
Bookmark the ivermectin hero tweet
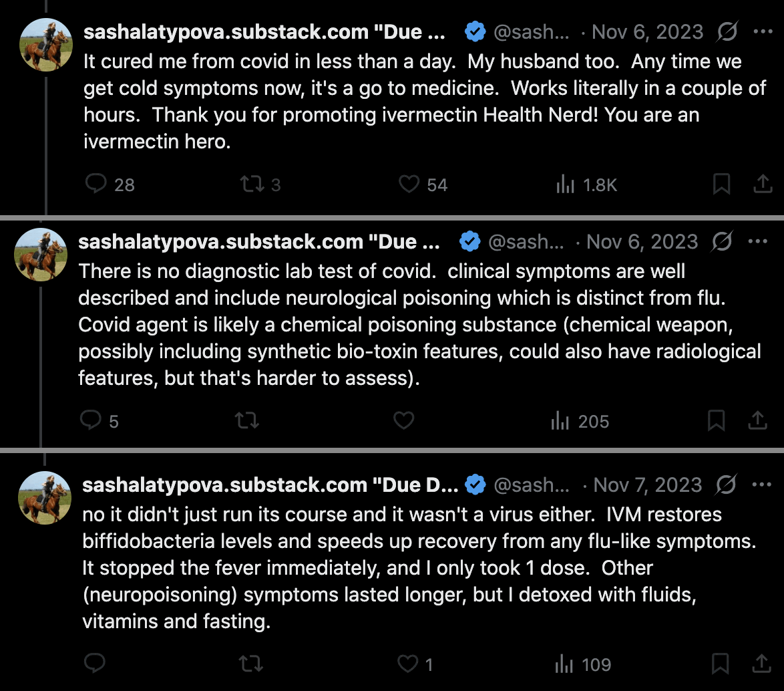(x=721, y=184)
